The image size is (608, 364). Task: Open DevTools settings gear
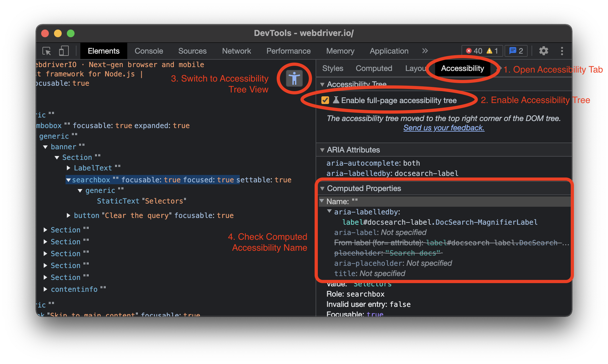pos(544,51)
